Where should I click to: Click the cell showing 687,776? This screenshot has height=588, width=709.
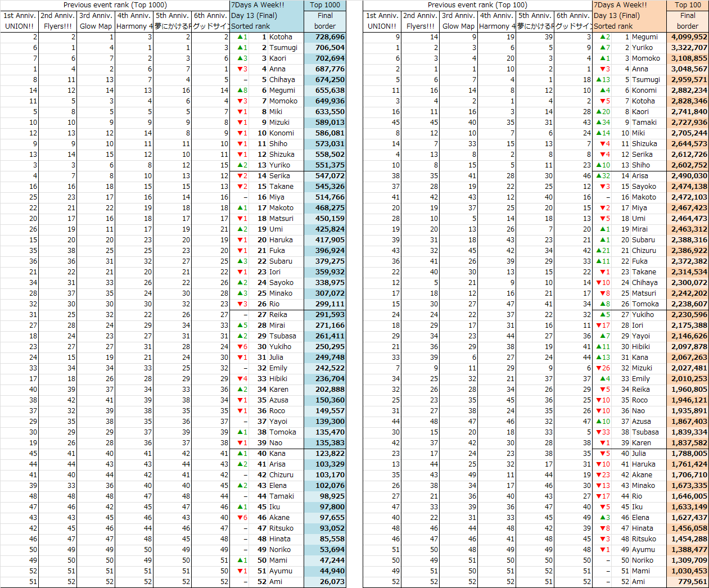click(325, 69)
